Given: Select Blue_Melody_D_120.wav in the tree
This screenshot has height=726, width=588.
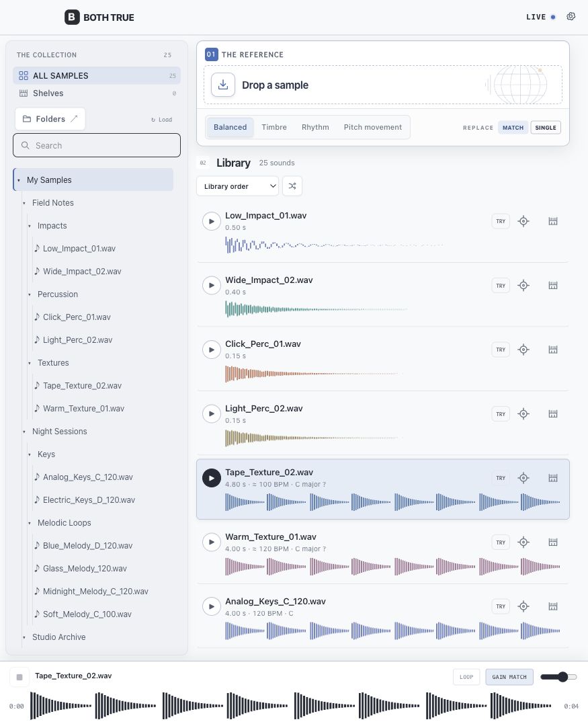Looking at the screenshot, I should [87, 546].
